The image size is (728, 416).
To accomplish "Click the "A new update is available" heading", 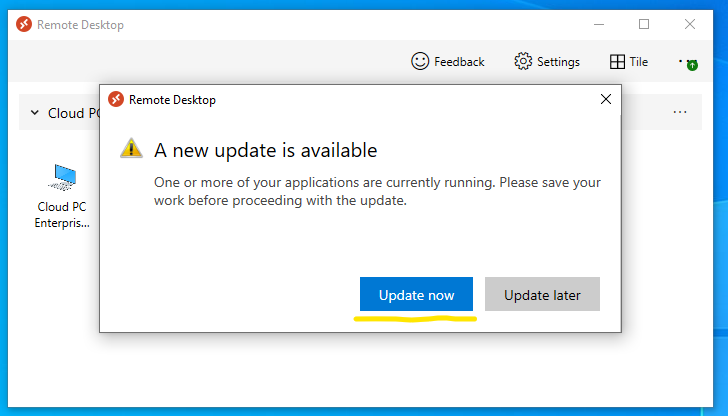I will coord(265,150).
